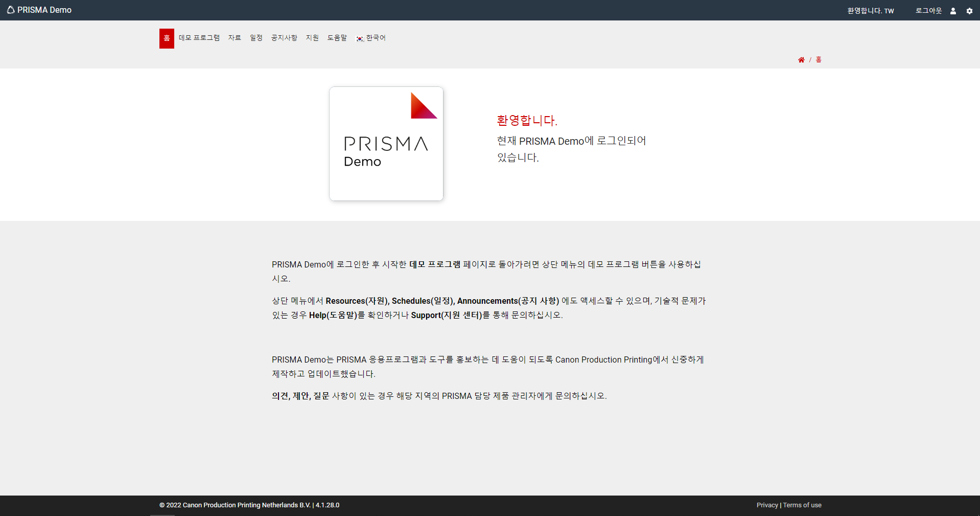This screenshot has width=980, height=516.
Task: Click the red 환영합니다. heading
Action: [527, 121]
